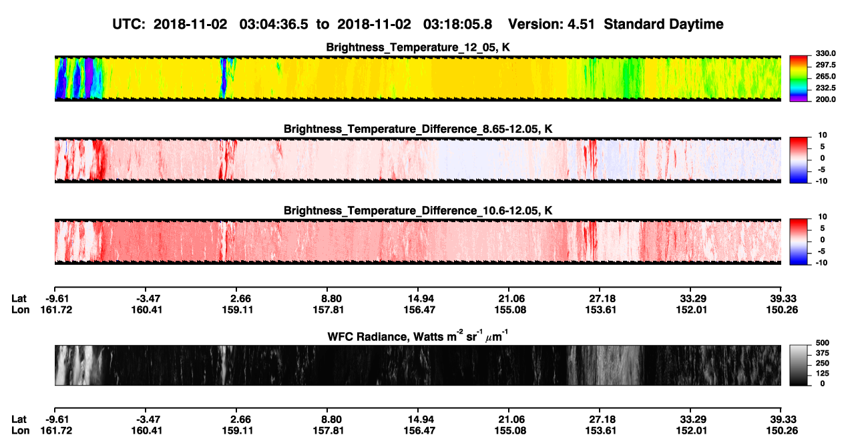Click the 125 label on WFC colorbar
Image resolution: width=868 pixels, height=445 pixels.
point(823,374)
